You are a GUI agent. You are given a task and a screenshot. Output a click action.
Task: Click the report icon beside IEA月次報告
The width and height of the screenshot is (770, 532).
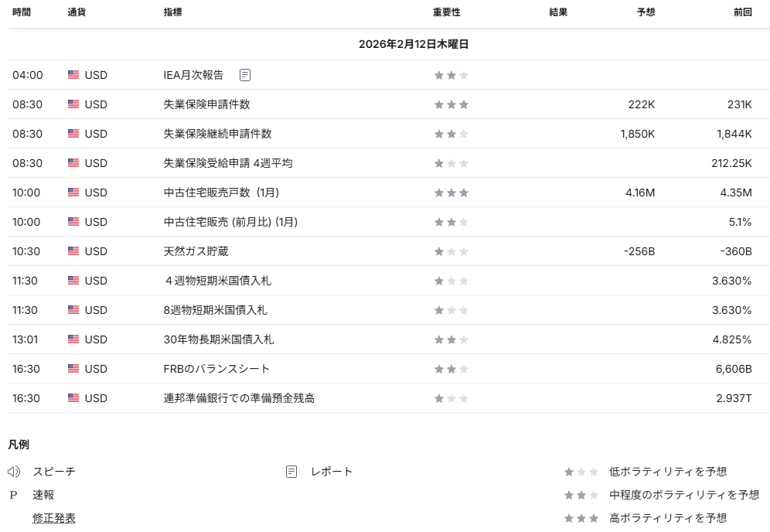click(x=245, y=75)
